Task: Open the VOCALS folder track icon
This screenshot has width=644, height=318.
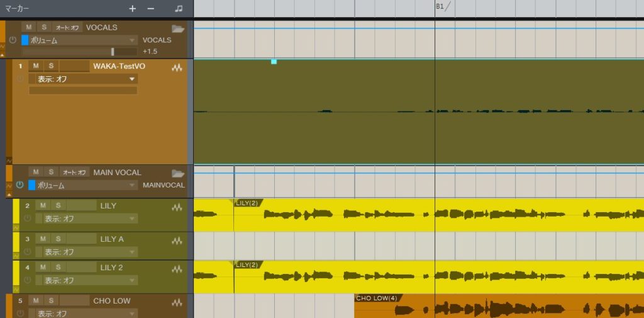Action: pos(178,28)
